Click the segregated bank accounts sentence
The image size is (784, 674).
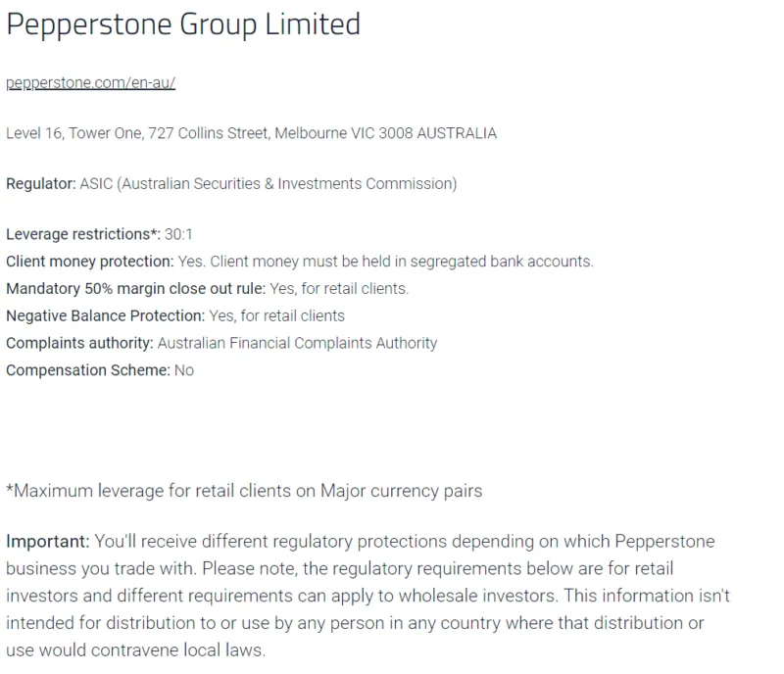386,262
